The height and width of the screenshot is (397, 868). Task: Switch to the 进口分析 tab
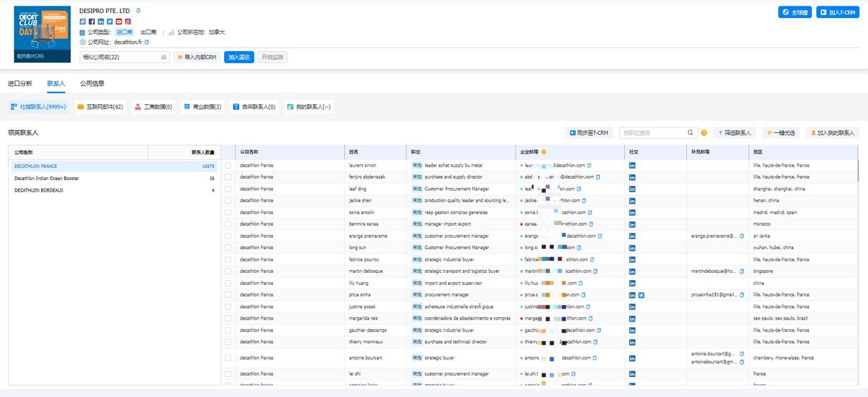pyautogui.click(x=20, y=83)
